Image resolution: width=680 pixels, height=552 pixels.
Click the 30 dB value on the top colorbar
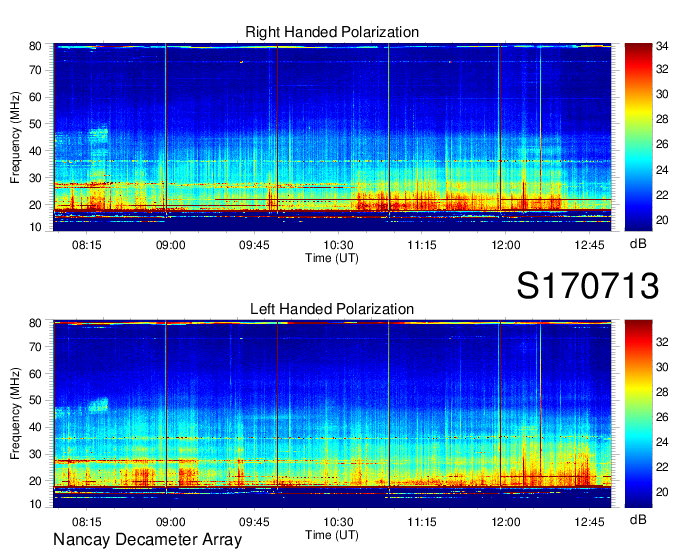[x=662, y=94]
